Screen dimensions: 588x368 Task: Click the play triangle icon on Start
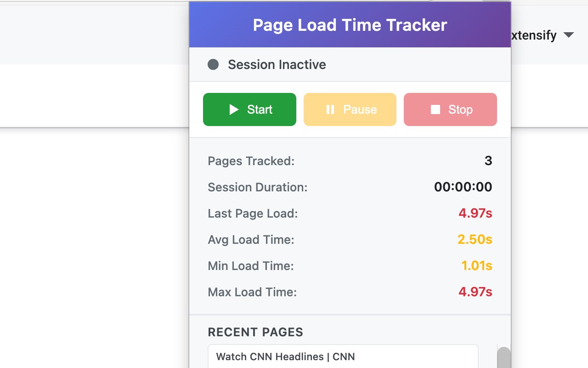[234, 109]
